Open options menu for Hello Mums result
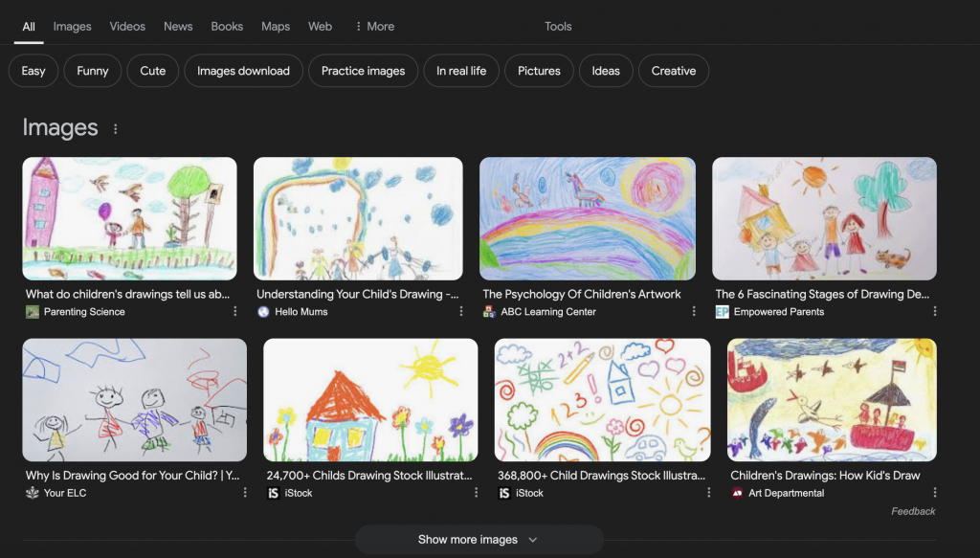Viewport: 980px width, 558px height. [461, 312]
